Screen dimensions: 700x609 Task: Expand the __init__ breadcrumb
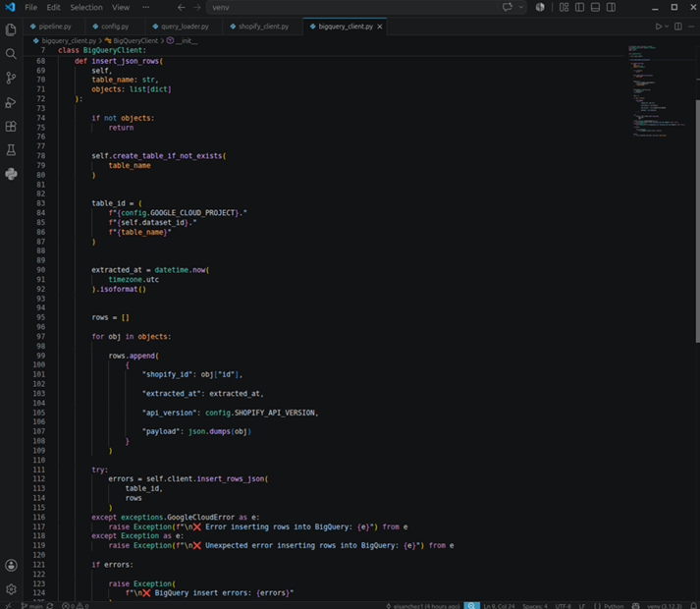coord(183,40)
